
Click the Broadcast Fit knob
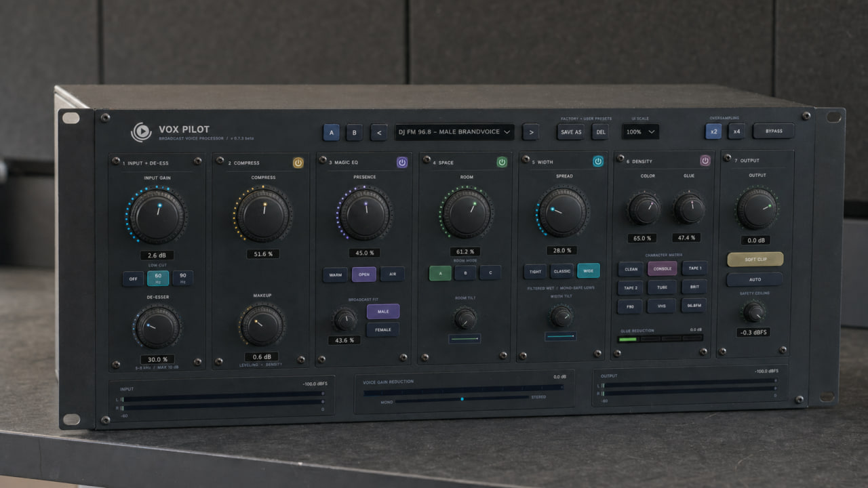click(x=345, y=319)
